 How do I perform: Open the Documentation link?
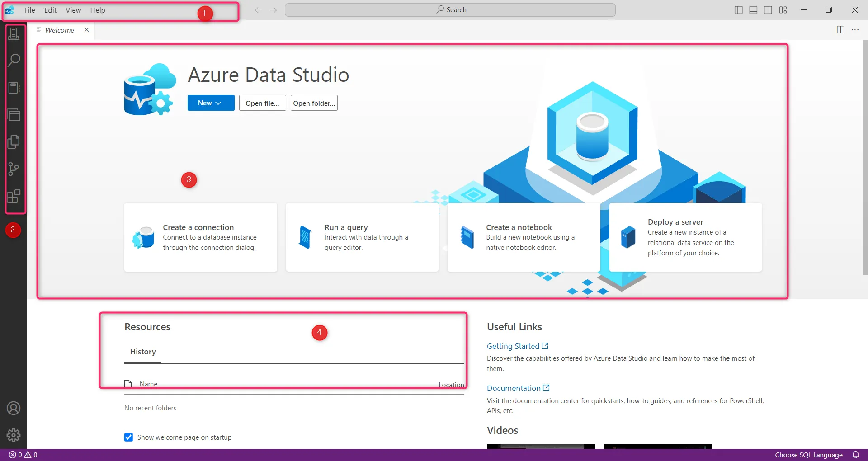[518, 388]
